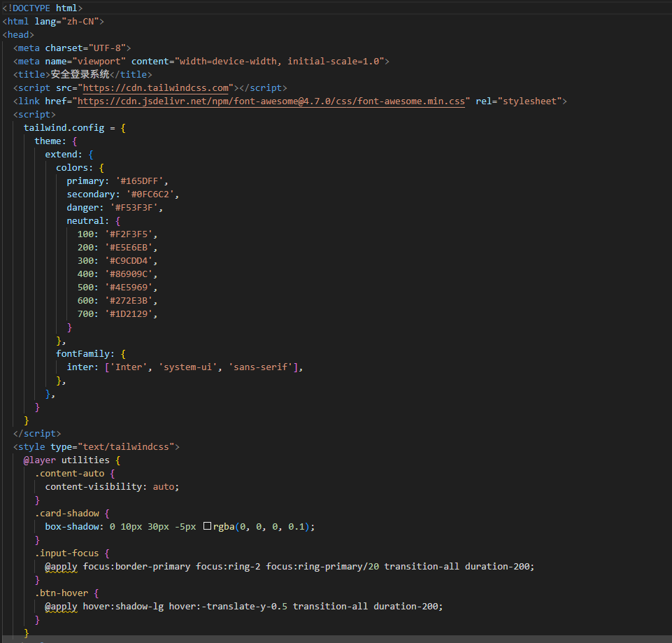Image resolution: width=672 pixels, height=643 pixels.
Task: Click the fontFamily: key
Action: (x=85, y=354)
